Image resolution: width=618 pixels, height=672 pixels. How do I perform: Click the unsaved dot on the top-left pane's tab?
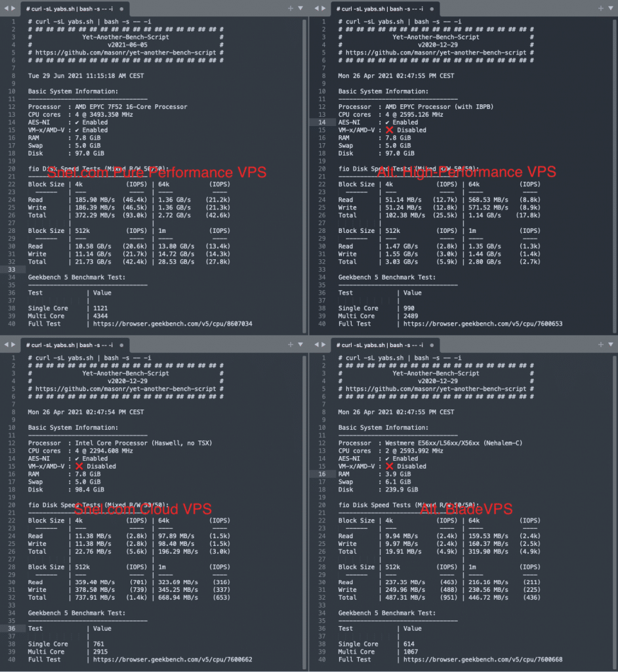click(x=122, y=9)
